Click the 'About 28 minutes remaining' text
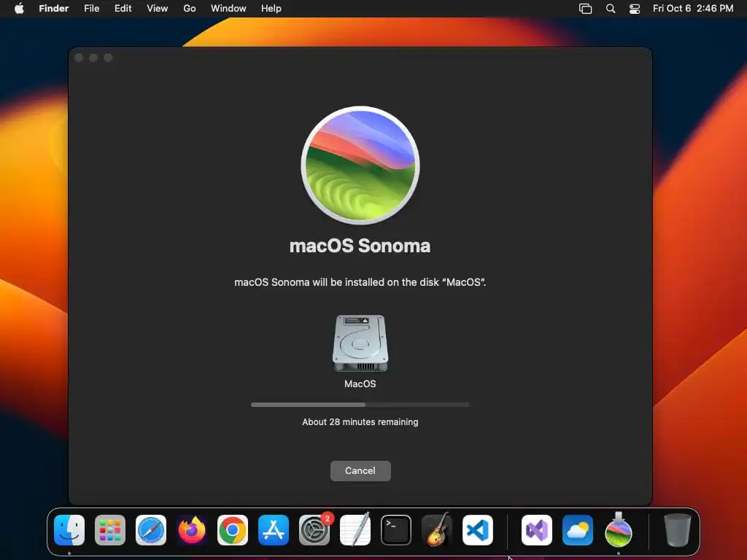 pyautogui.click(x=360, y=422)
